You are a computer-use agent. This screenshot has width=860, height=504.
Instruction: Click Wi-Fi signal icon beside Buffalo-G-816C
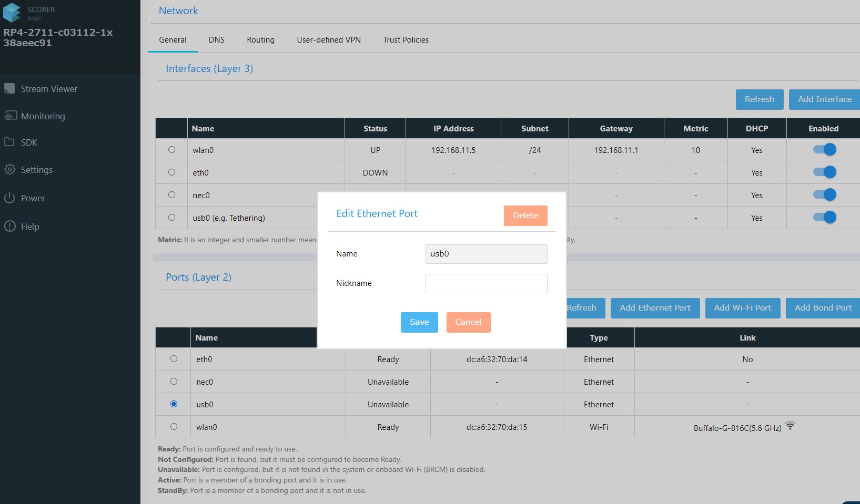coord(790,426)
